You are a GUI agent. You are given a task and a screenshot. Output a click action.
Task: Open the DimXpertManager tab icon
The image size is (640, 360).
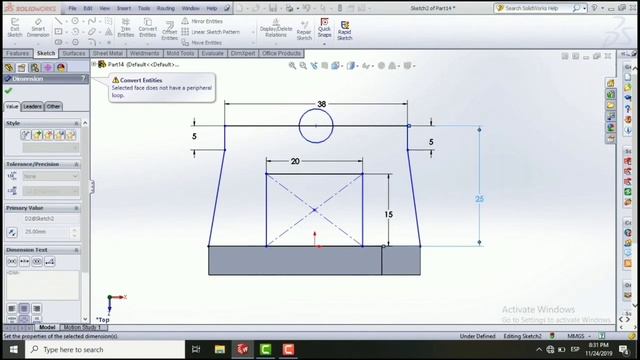[48, 67]
